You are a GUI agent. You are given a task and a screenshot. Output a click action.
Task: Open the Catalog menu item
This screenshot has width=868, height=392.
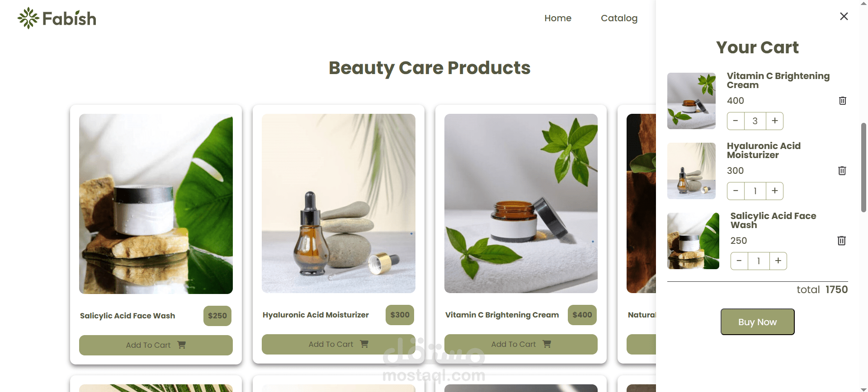tap(619, 18)
